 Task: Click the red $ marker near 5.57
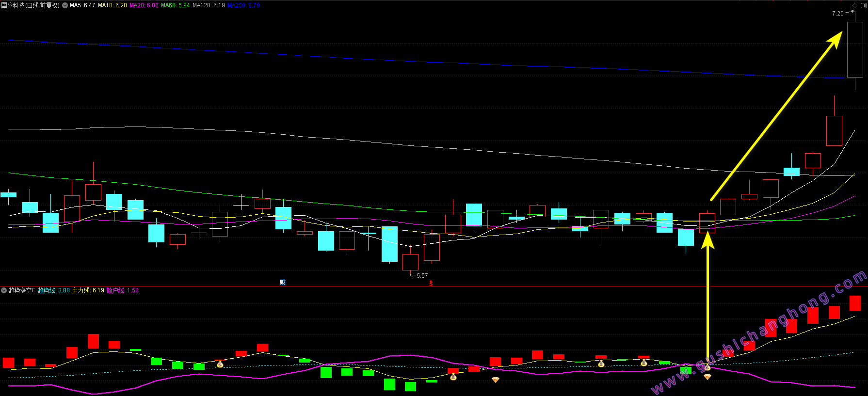(431, 283)
